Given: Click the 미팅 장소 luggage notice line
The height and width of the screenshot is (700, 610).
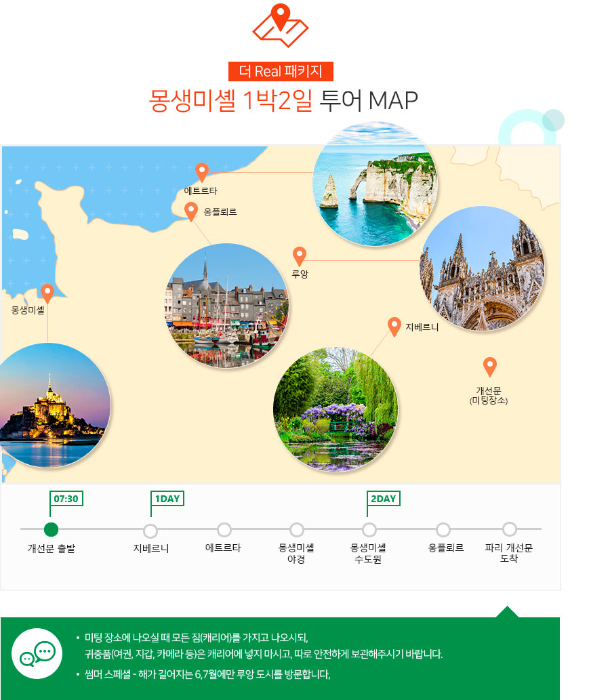Looking at the screenshot, I should [196, 638].
